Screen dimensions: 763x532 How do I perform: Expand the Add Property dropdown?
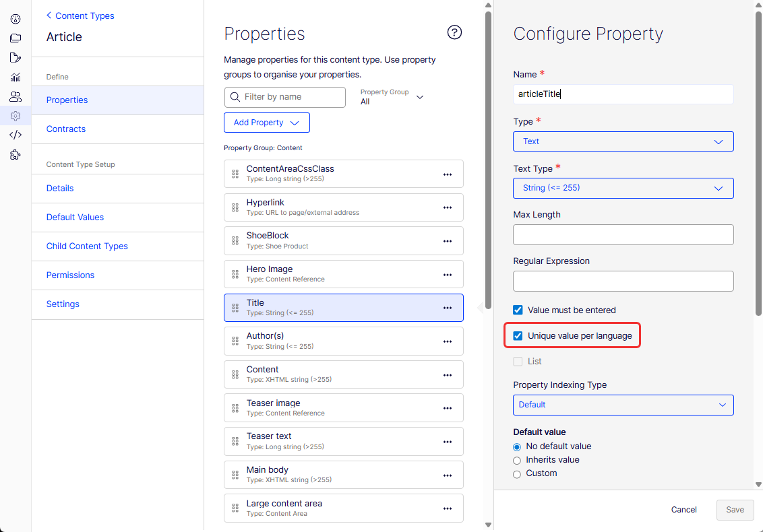click(x=267, y=123)
